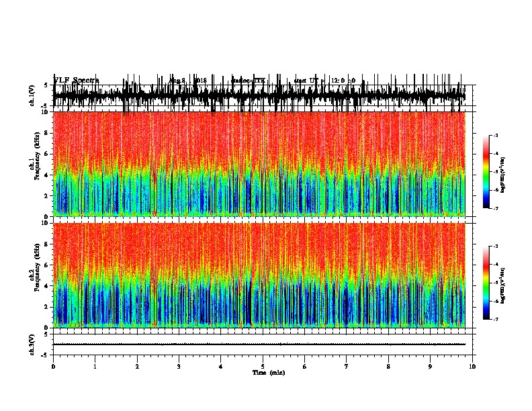This screenshot has width=532, height=411.
Task: Click ch.1 spectrogram frequency tick "2"
Action: click(47, 196)
